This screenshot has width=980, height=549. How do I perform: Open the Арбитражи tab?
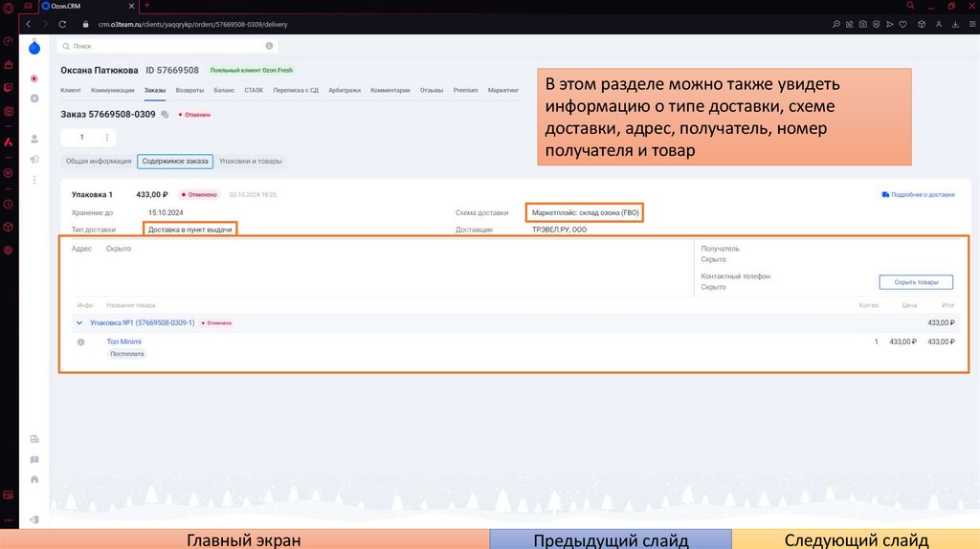tap(345, 90)
